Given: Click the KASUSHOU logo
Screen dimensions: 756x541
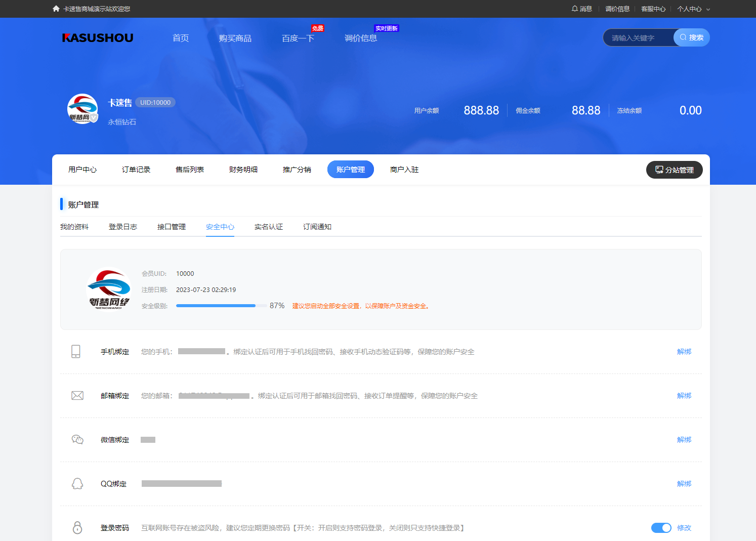Looking at the screenshot, I should (98, 38).
